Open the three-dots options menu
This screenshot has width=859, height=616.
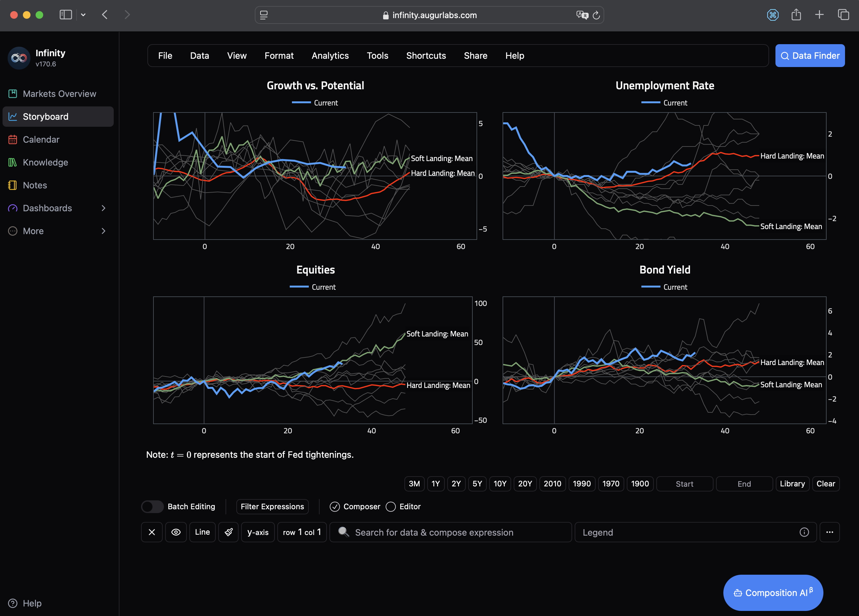(829, 532)
